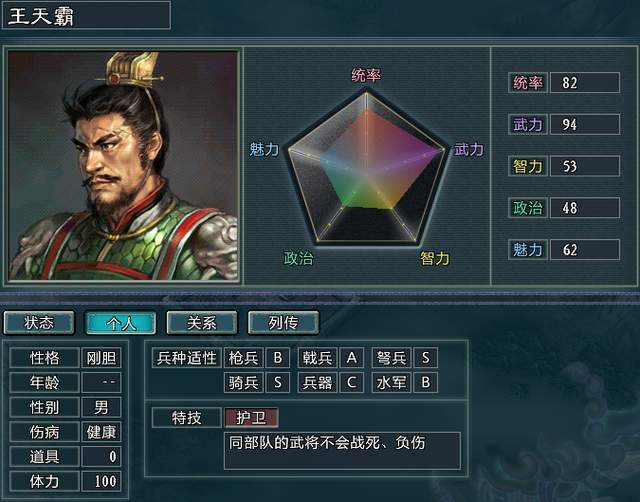Click the 护卫 skill badge
Screen dimensions: 640x502
(x=251, y=418)
